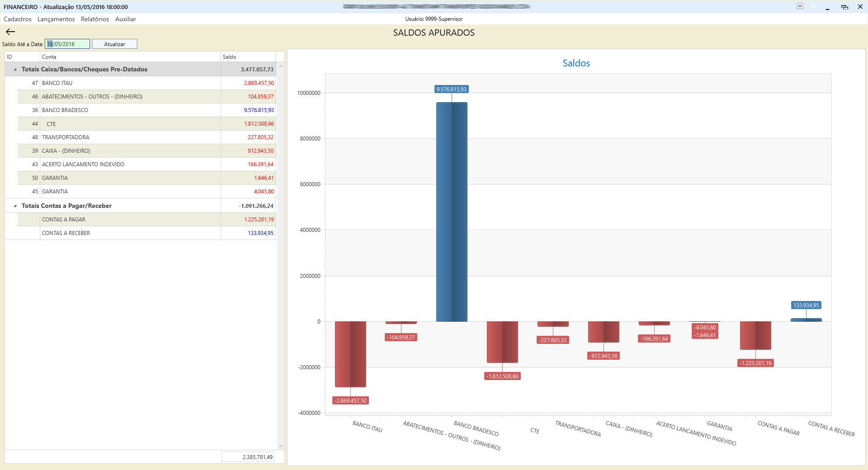Click saldo value 9.576.815,93 in table
The width and height of the screenshot is (868, 470).
[259, 110]
